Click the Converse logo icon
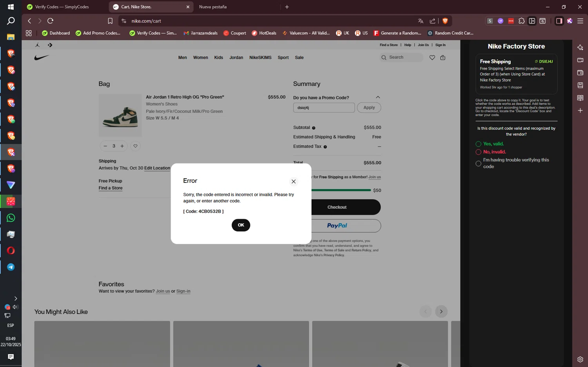 (x=50, y=45)
